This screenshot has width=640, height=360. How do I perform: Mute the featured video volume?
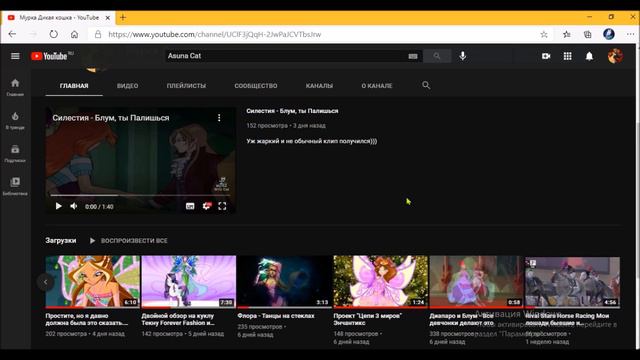[x=74, y=206]
